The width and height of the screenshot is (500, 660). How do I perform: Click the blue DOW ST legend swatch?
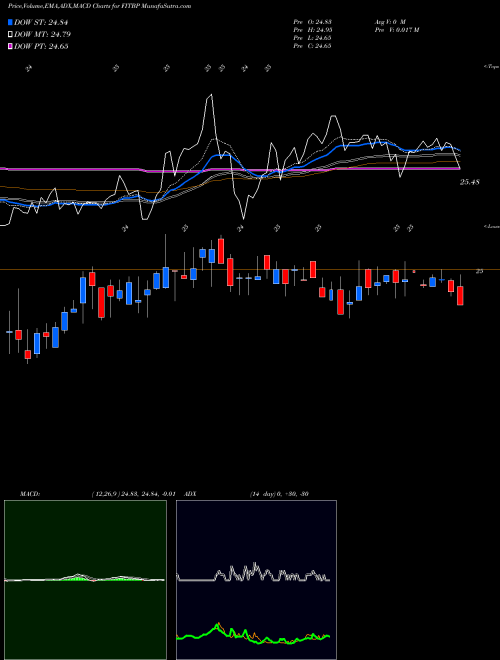pos(10,22)
